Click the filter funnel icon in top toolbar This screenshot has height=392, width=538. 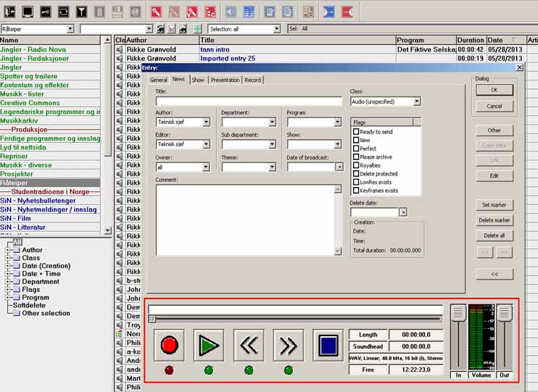tap(81, 12)
